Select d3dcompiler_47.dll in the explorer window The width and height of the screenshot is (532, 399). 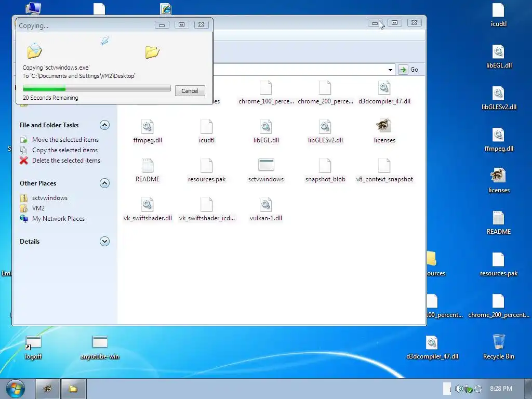384,92
